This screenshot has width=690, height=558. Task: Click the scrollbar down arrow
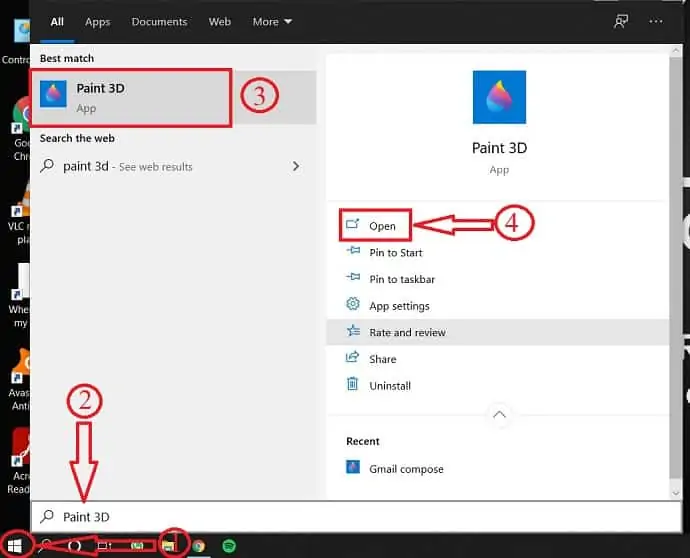675,493
